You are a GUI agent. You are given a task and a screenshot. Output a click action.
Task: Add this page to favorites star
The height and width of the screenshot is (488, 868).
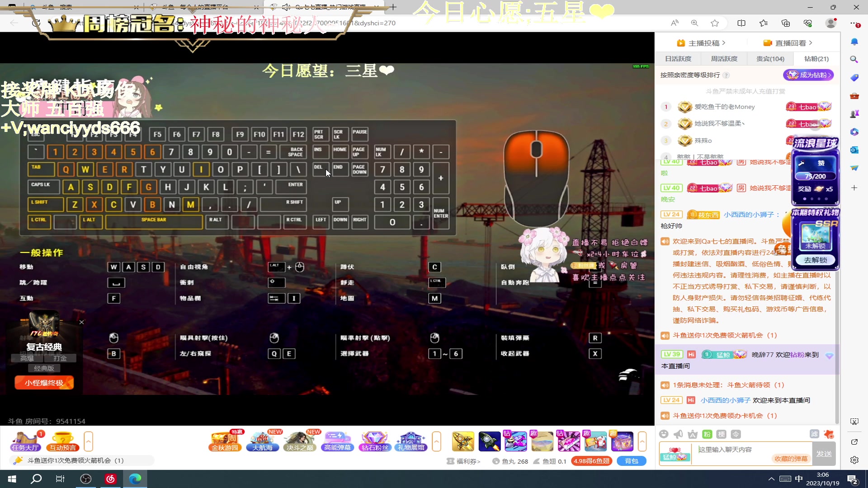click(x=715, y=23)
